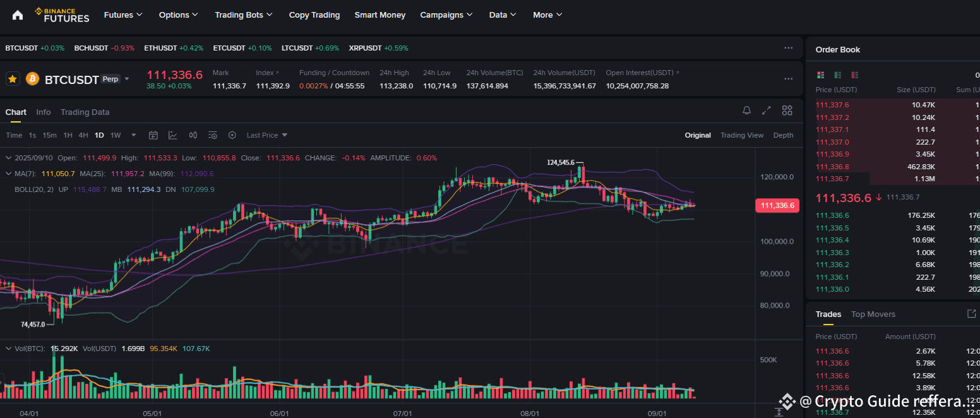Set chart interval to 1W

116,135
